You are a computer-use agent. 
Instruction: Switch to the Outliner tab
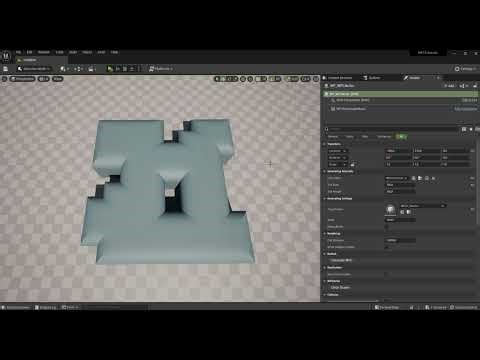click(x=372, y=78)
